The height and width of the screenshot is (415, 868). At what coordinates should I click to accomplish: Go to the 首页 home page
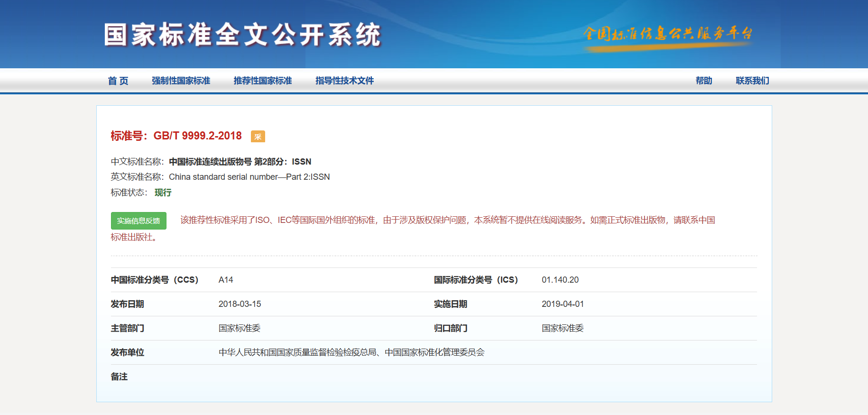click(x=118, y=81)
